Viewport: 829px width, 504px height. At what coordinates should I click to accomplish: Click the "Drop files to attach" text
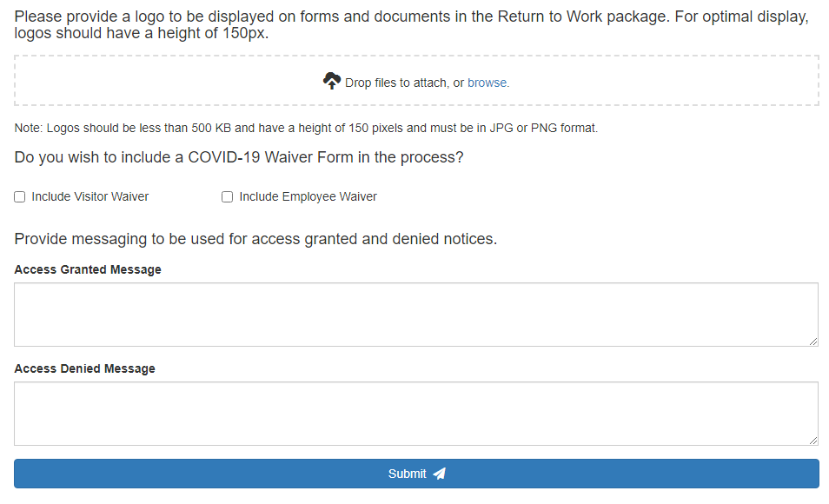[397, 83]
